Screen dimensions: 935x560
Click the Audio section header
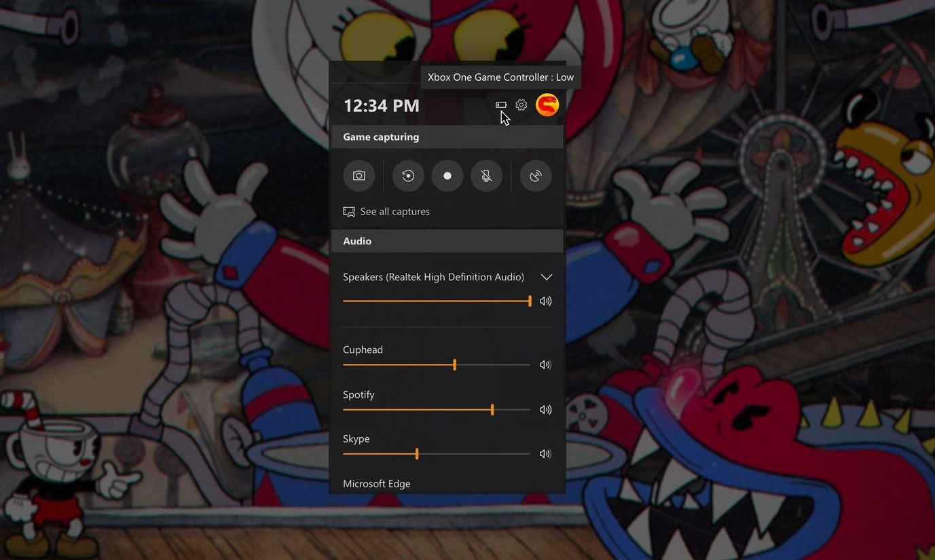point(447,241)
